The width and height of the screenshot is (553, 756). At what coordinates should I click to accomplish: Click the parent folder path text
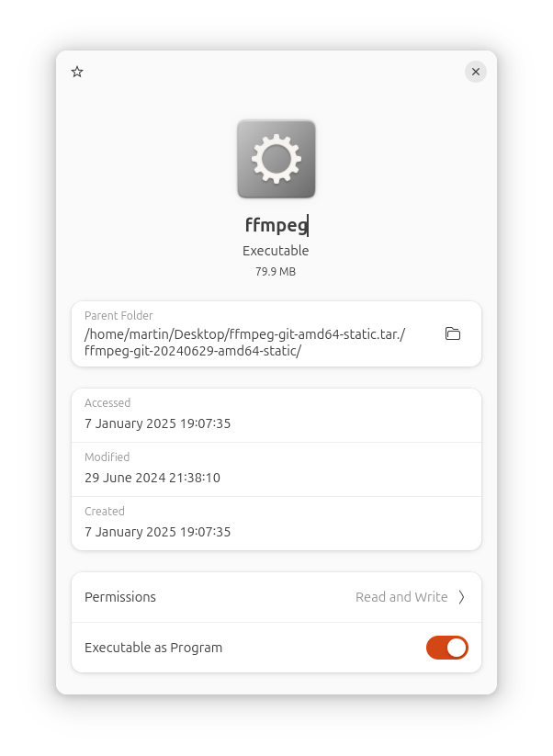244,343
